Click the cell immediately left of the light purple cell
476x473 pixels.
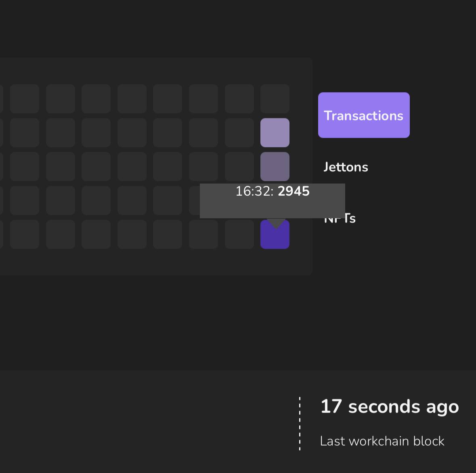coord(239,133)
